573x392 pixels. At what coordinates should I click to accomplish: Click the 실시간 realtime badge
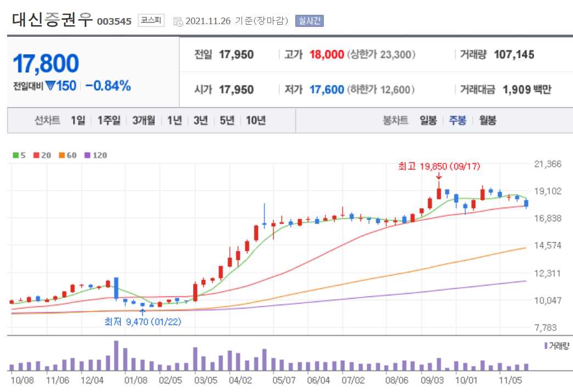click(x=313, y=21)
